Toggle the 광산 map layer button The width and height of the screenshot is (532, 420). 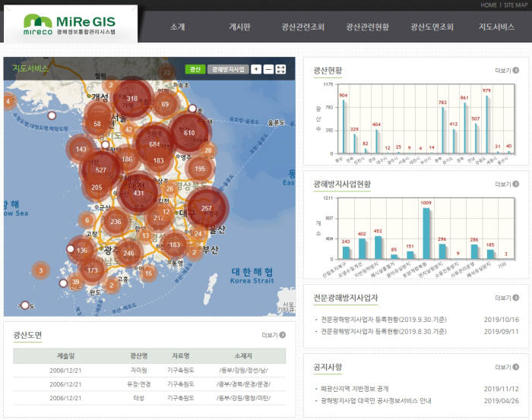pos(195,69)
